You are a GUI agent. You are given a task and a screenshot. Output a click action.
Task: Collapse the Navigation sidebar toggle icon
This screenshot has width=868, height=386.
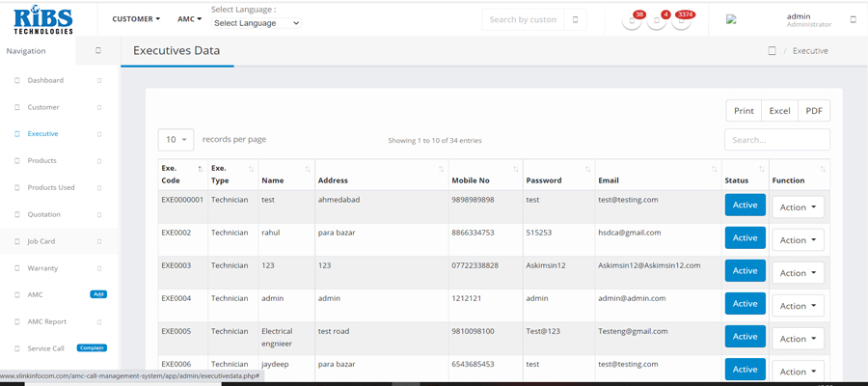(x=98, y=50)
